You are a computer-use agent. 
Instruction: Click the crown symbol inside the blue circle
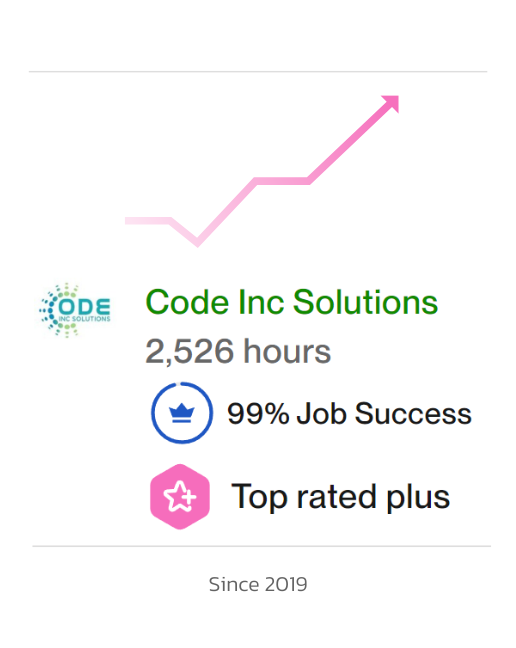[182, 413]
